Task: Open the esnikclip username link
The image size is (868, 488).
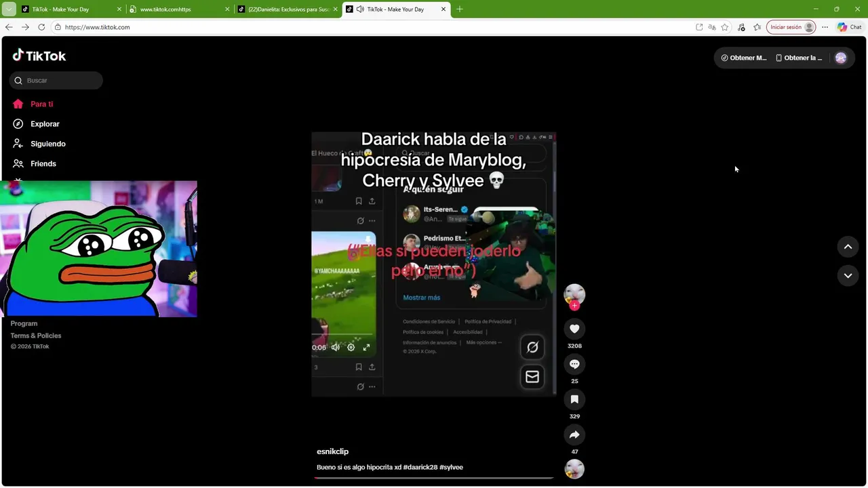Action: click(x=332, y=451)
